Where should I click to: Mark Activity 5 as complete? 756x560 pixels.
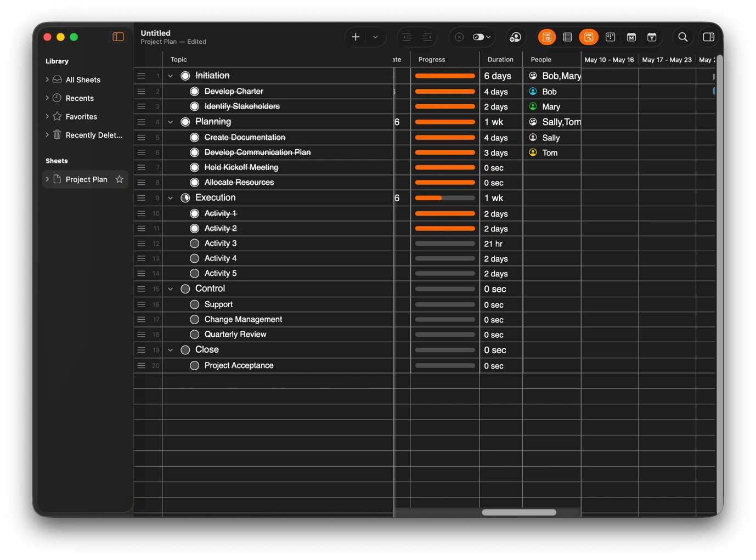click(194, 273)
